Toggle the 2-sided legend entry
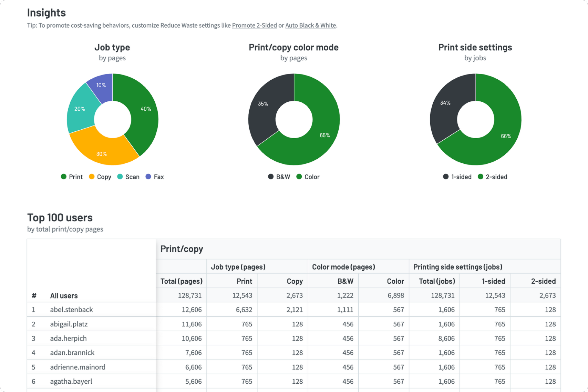Viewport: 588px width, 392px height. [x=493, y=177]
